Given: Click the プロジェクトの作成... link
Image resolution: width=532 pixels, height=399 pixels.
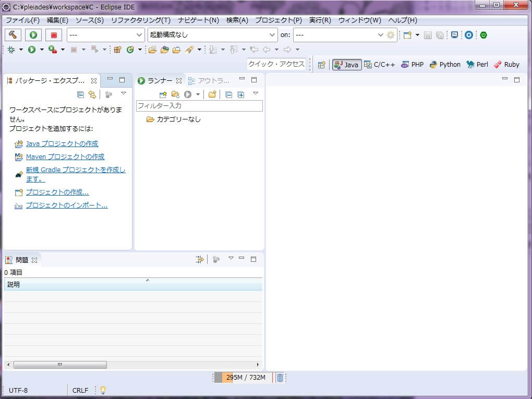Looking at the screenshot, I should pos(57,192).
